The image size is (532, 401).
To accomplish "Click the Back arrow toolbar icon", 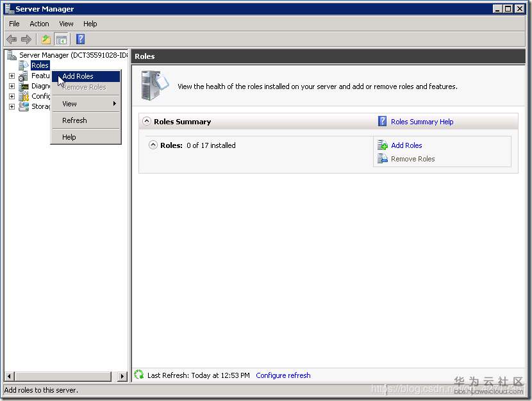I will pos(12,40).
